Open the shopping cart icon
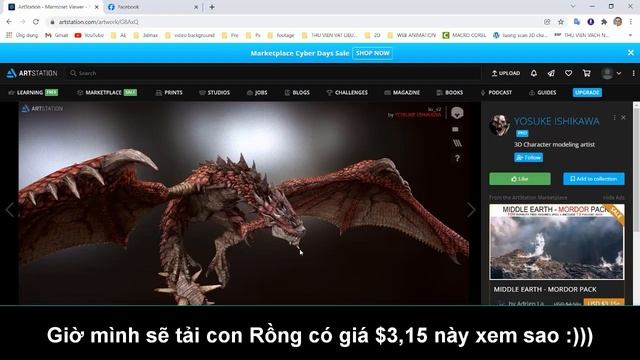640x360 pixels. (587, 73)
